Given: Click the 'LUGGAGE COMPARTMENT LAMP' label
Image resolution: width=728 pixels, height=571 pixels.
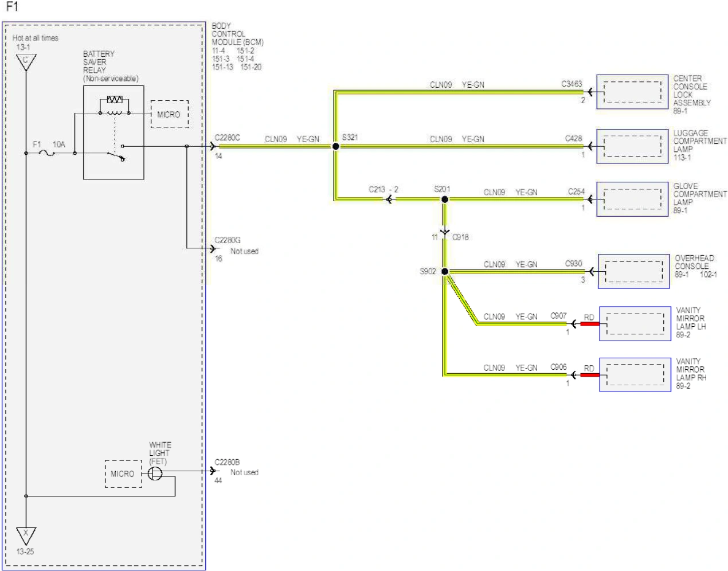Looking at the screenshot, I should point(700,141).
